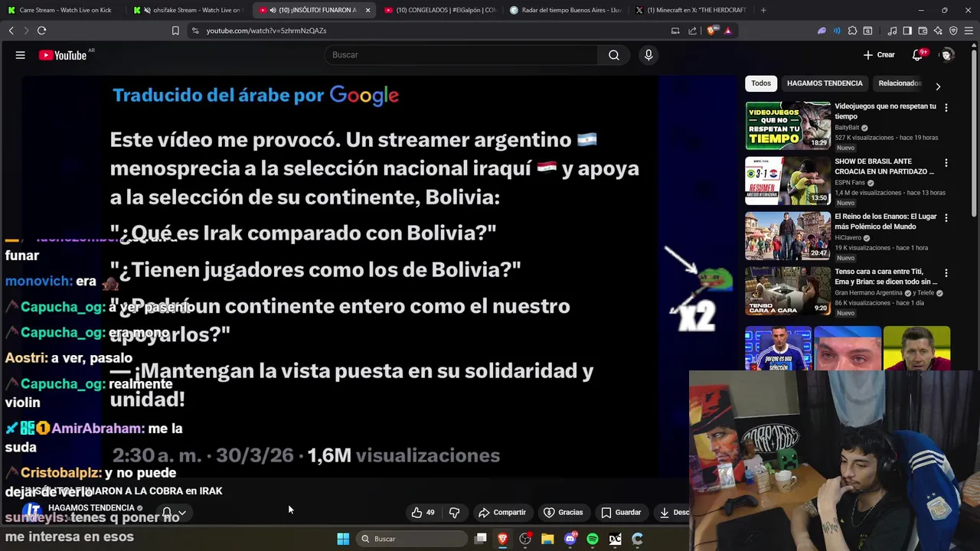Open the YouTube hamburger guide menu
This screenshot has width=980, height=551.
(x=21, y=55)
